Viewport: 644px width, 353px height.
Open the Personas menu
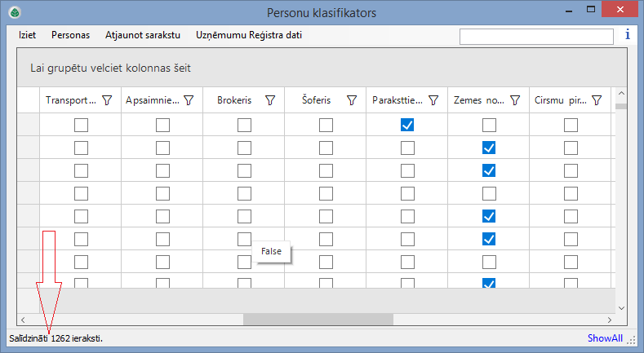pos(70,36)
